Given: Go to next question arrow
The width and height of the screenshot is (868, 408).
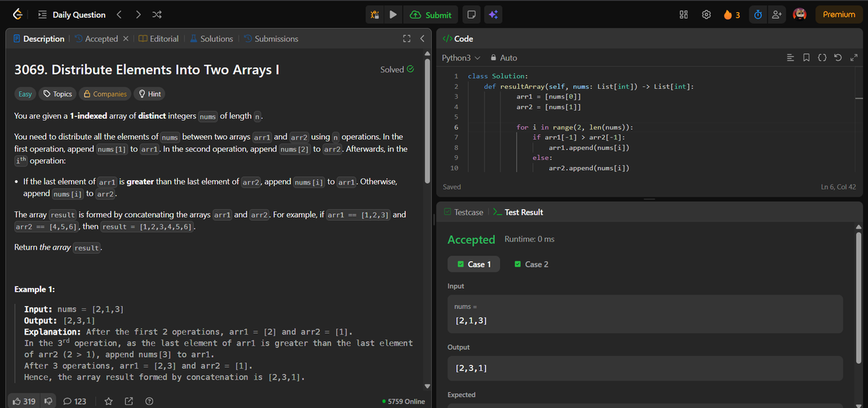Looking at the screenshot, I should coord(139,14).
